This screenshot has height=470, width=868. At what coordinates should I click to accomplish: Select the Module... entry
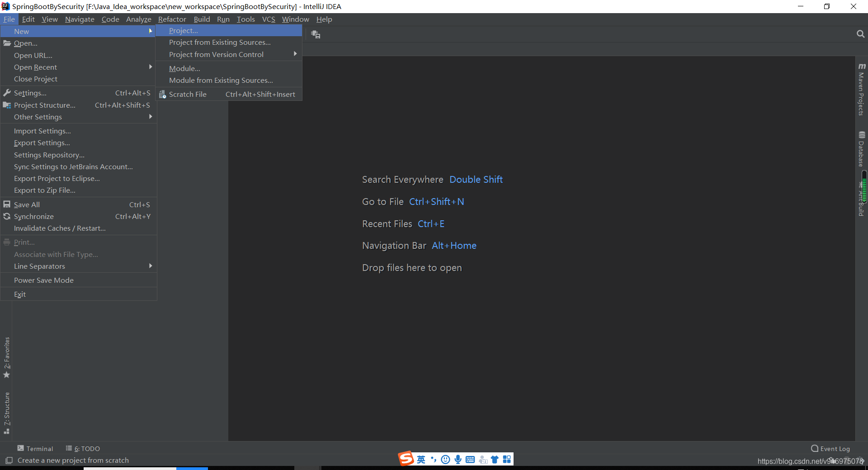coord(229,69)
